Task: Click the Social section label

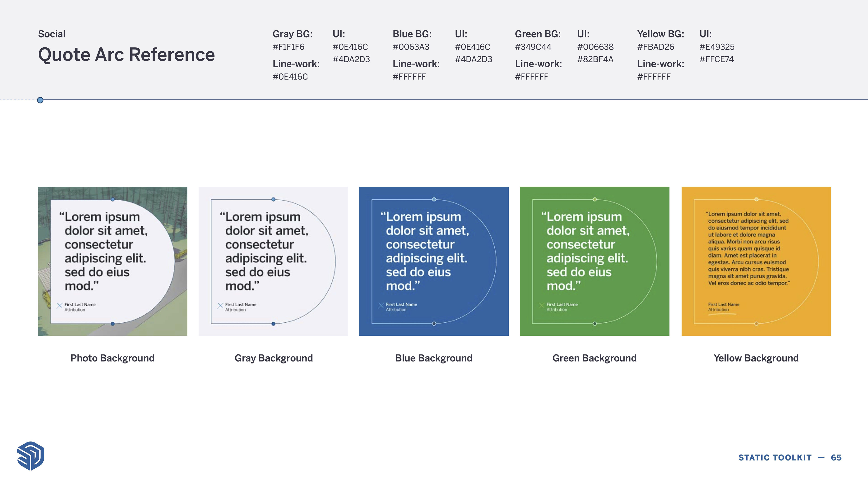Action: tap(52, 34)
